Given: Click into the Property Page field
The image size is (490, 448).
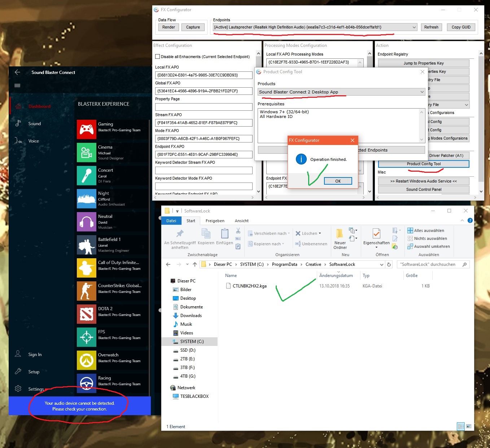Looking at the screenshot, I should (x=204, y=107).
